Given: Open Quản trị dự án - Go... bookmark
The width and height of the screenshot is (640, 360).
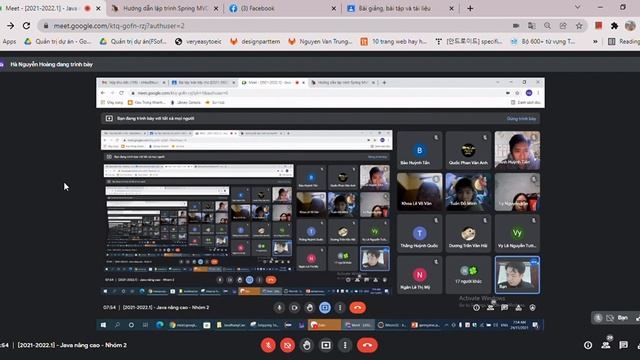Looking at the screenshot, I should tap(58, 42).
